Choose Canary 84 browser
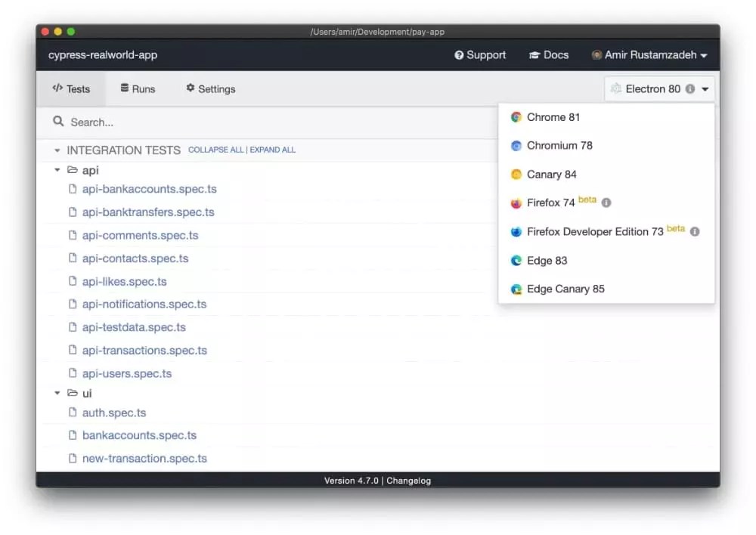 pos(516,175)
